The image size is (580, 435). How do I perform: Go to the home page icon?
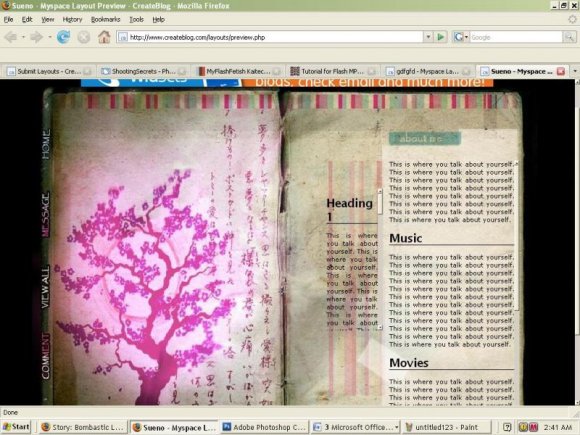(x=104, y=37)
